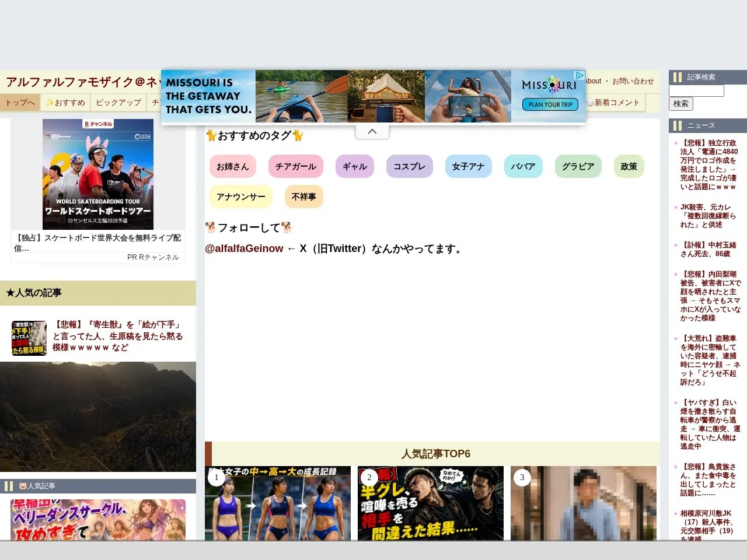Open the @alfalfaGeinow X account link
This screenshot has width=747, height=560.
[244, 249]
